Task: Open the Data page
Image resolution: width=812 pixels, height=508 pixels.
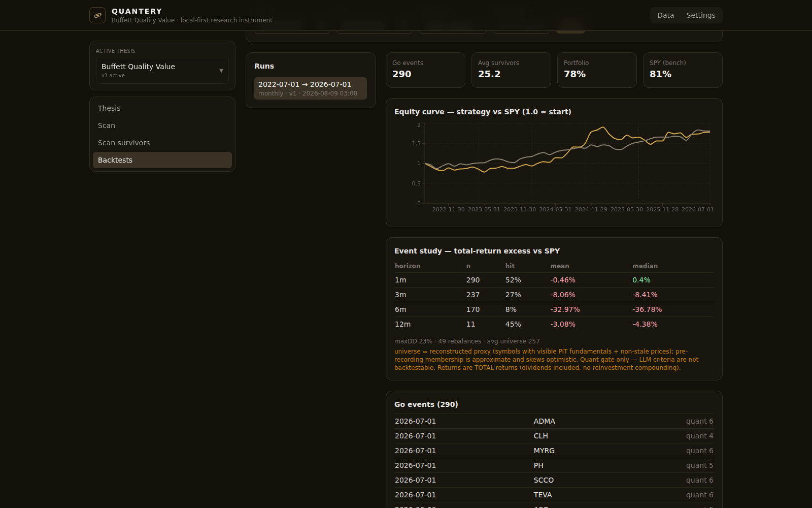Action: [x=665, y=15]
